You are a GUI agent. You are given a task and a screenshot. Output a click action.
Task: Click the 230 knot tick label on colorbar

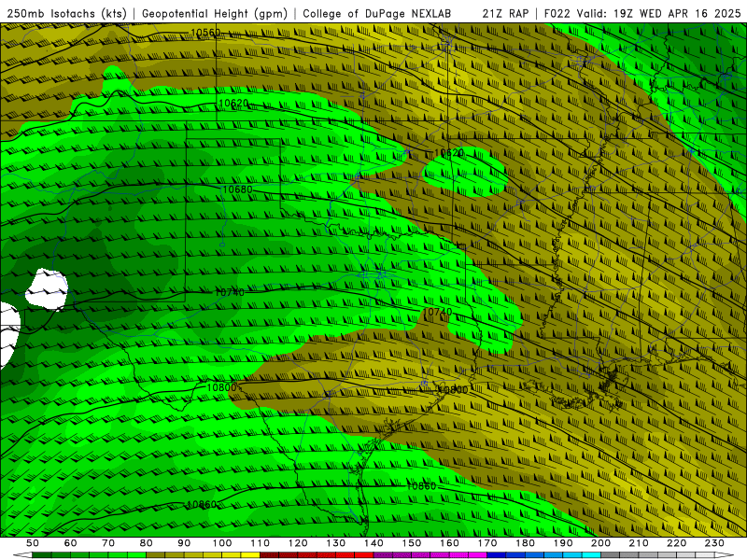click(x=714, y=543)
